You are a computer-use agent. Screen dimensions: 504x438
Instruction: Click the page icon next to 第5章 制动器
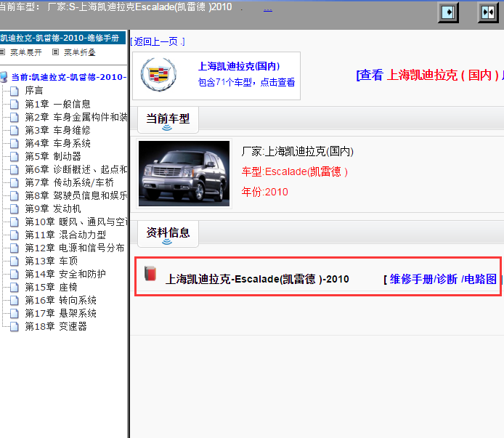tap(14, 157)
